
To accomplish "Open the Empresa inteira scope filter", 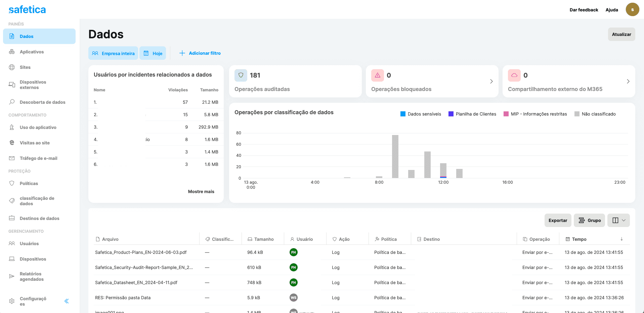I will pyautogui.click(x=113, y=53).
